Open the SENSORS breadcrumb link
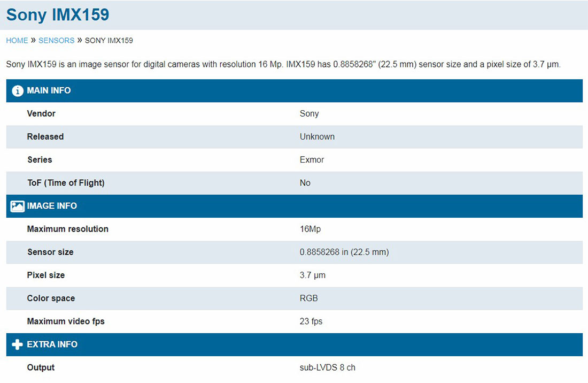The height and width of the screenshot is (383, 588). click(56, 41)
